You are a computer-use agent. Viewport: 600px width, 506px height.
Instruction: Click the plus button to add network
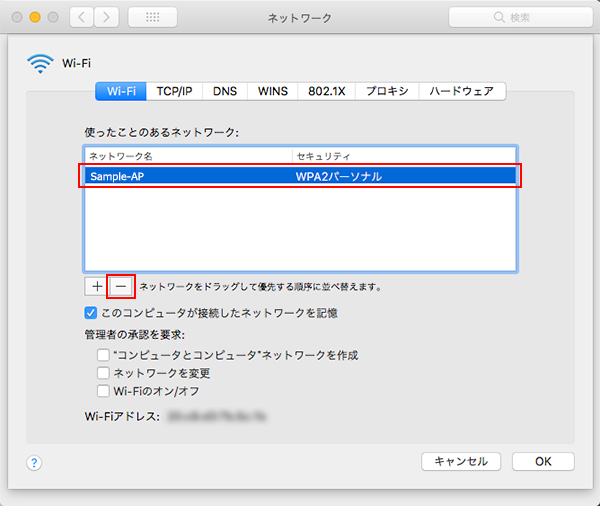(97, 286)
